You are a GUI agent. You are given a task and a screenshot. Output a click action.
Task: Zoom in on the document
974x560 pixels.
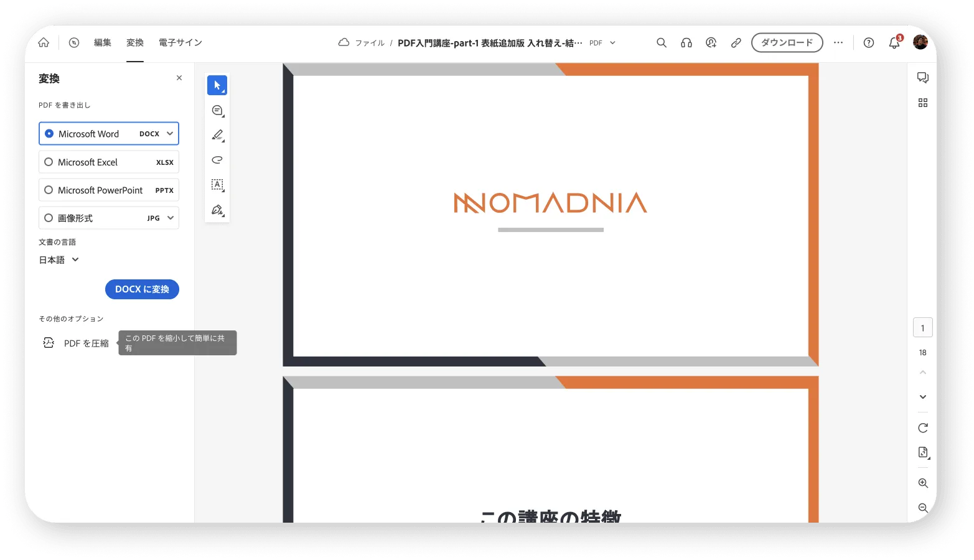(923, 483)
